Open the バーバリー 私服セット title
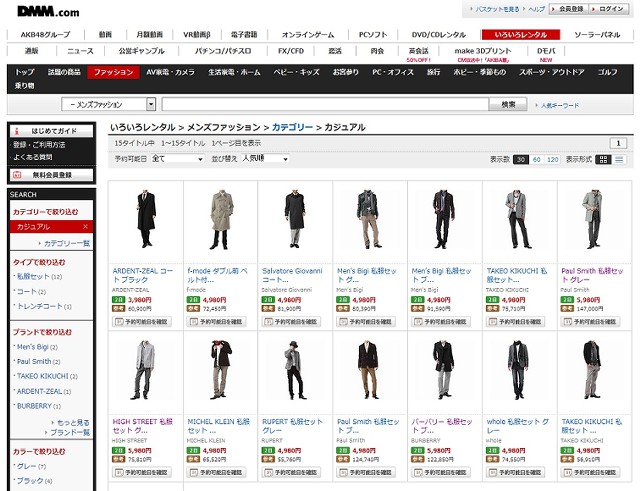Viewport: 640px width, 491px height. [x=442, y=426]
